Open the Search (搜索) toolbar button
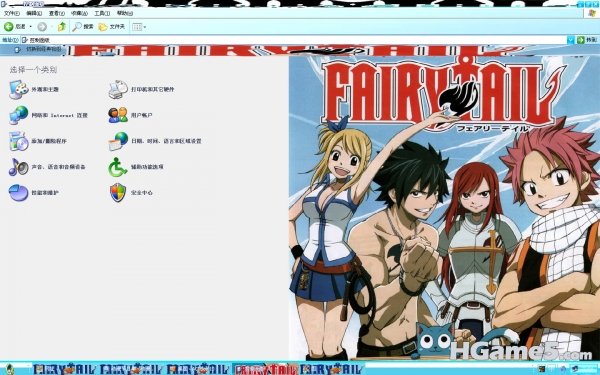This screenshot has height=375, width=600. pos(83,27)
